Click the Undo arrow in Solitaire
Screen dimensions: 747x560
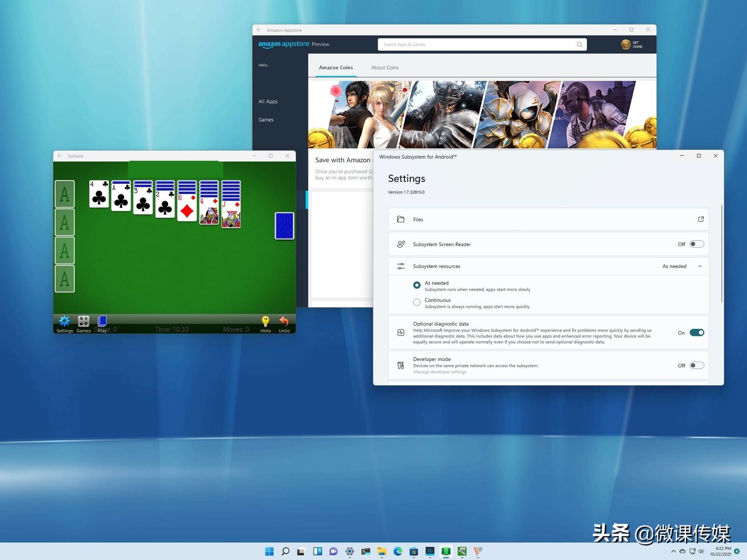click(x=284, y=321)
